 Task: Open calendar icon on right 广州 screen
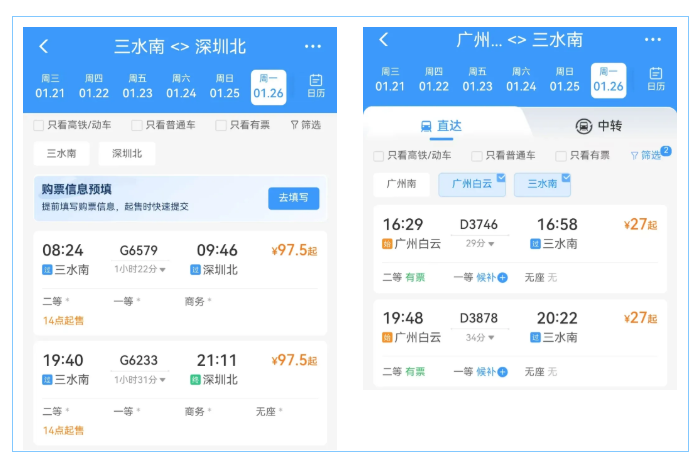(x=656, y=79)
